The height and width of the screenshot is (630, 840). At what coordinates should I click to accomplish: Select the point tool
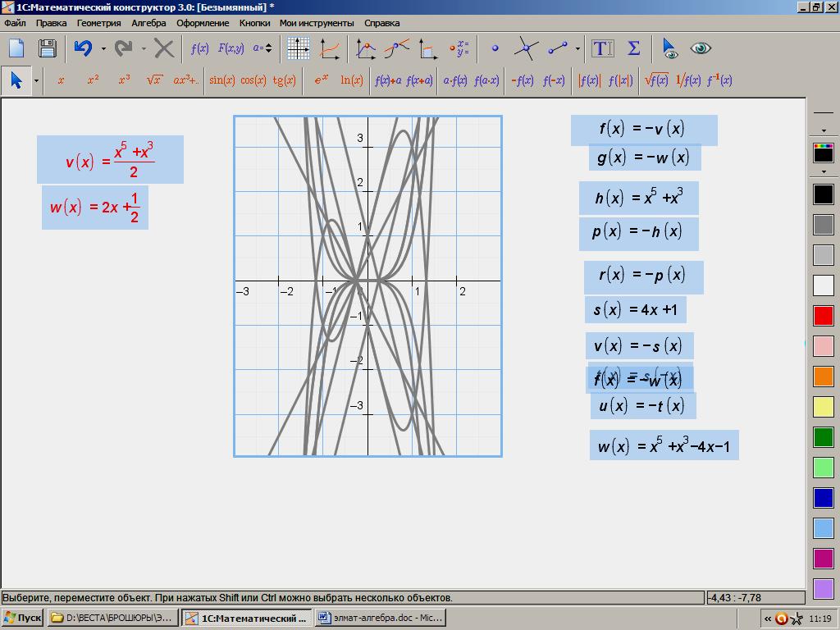click(x=495, y=48)
